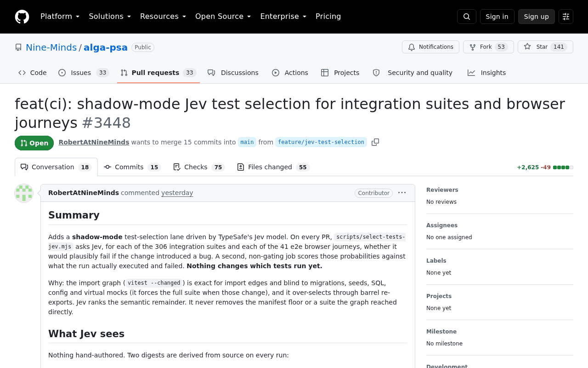Open the search magnifier button
Viewport: 588px width, 368px height.
(467, 17)
